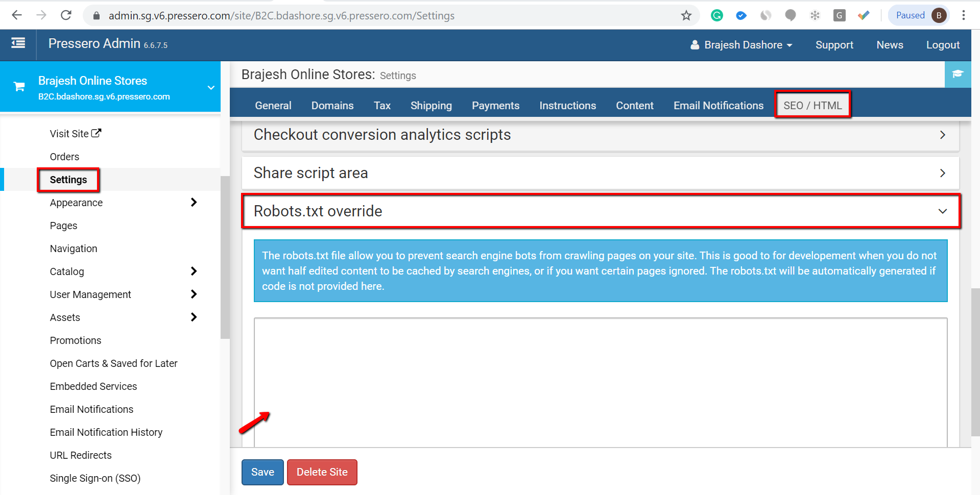Click the browser address bar URL
Image resolution: width=980 pixels, height=495 pixels.
pyautogui.click(x=281, y=16)
